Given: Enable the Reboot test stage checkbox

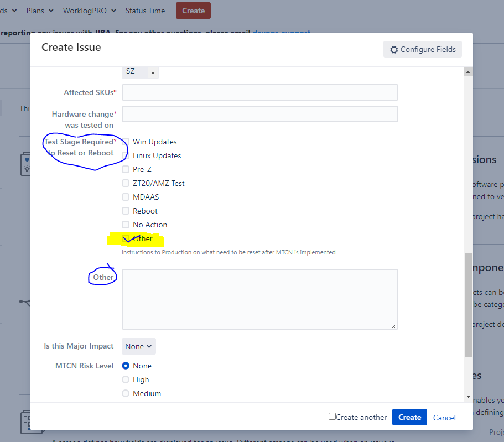Looking at the screenshot, I should pos(125,211).
